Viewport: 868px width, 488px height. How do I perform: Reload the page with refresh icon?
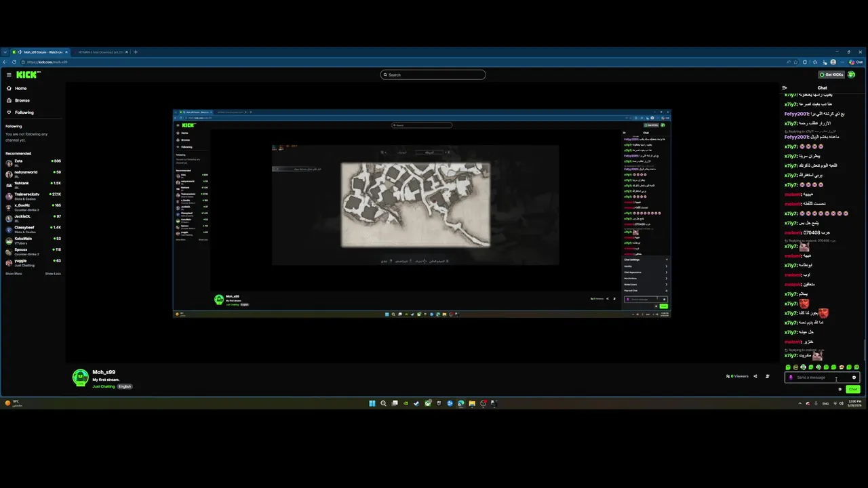pos(15,62)
